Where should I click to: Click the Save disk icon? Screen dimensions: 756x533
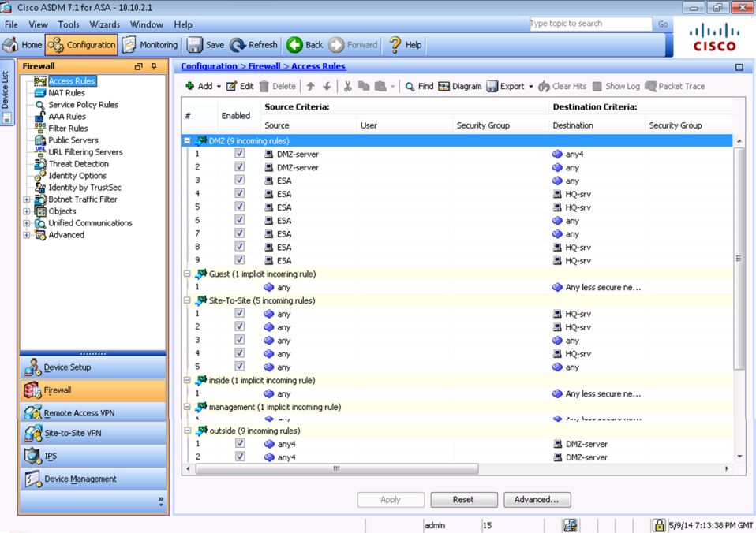(x=195, y=45)
